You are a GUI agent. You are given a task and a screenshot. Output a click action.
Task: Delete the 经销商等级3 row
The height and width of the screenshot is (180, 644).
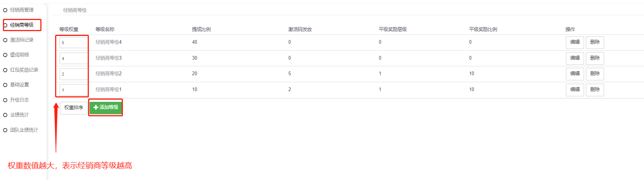[x=594, y=58]
